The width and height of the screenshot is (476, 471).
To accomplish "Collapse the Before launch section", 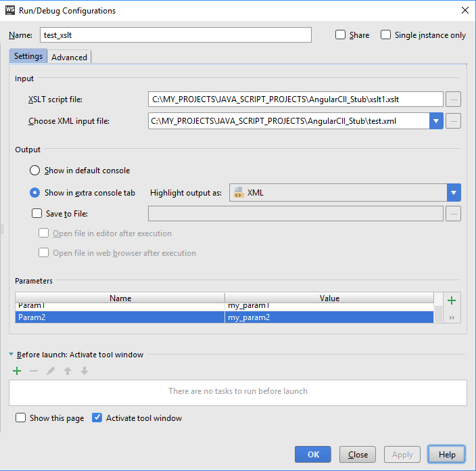I will pyautogui.click(x=11, y=355).
